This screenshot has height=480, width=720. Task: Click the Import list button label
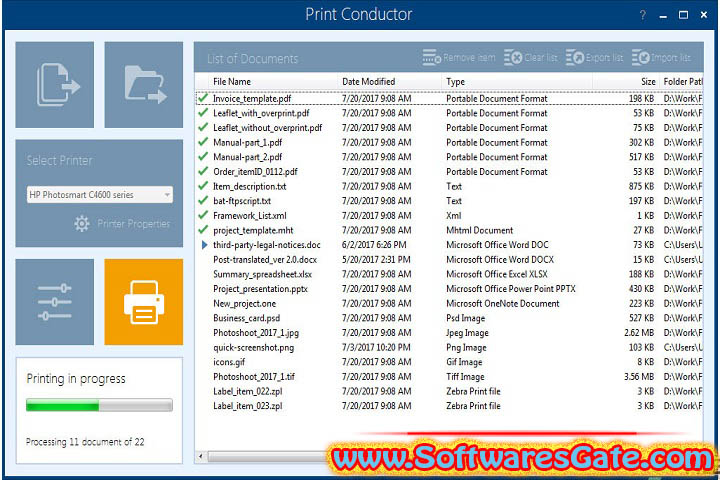[671, 58]
